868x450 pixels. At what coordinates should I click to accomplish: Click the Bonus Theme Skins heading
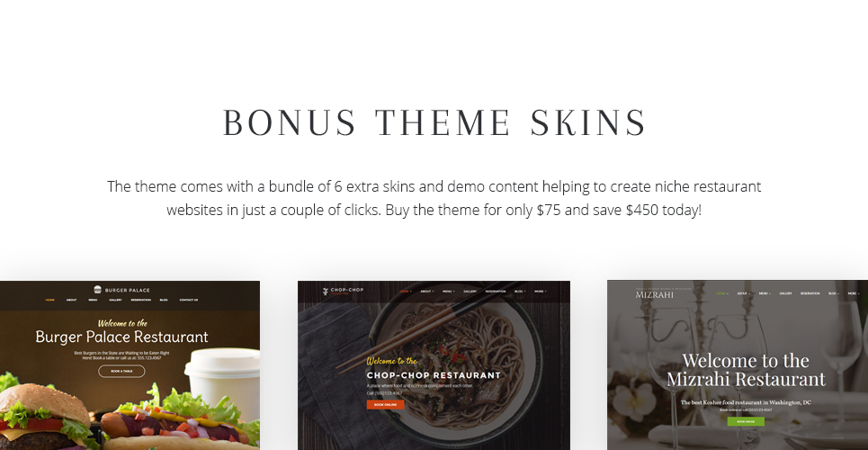coord(434,122)
